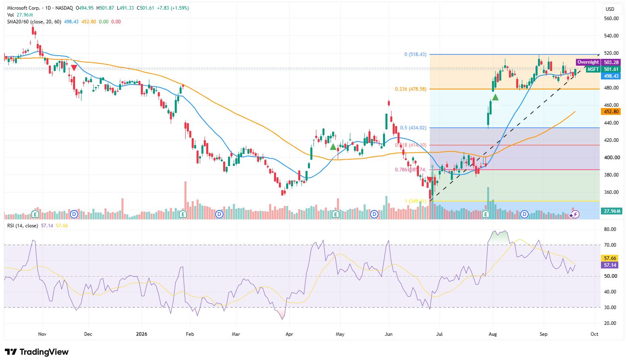This screenshot has height=364, width=628.
Task: Click the green MSFT symbol label
Action: click(x=593, y=69)
